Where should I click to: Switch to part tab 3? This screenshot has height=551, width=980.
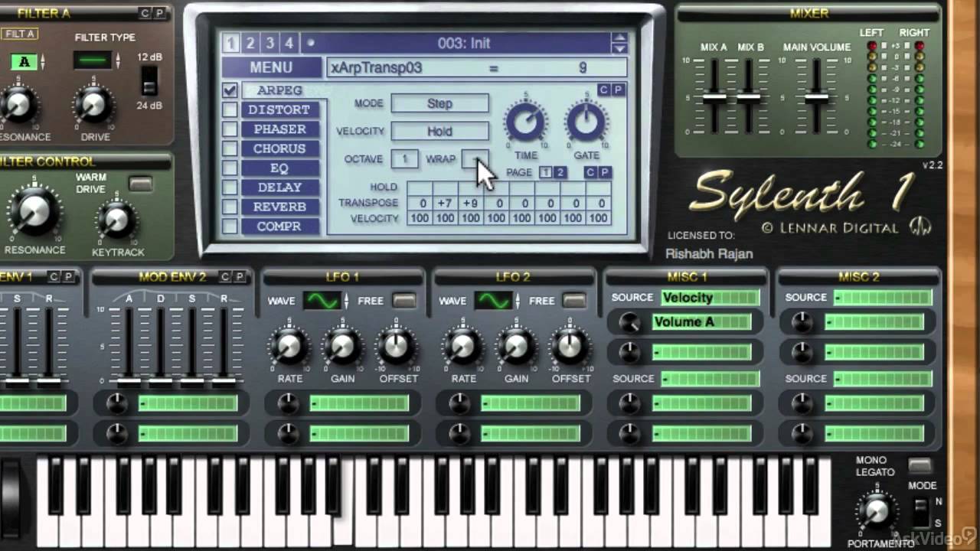(269, 43)
